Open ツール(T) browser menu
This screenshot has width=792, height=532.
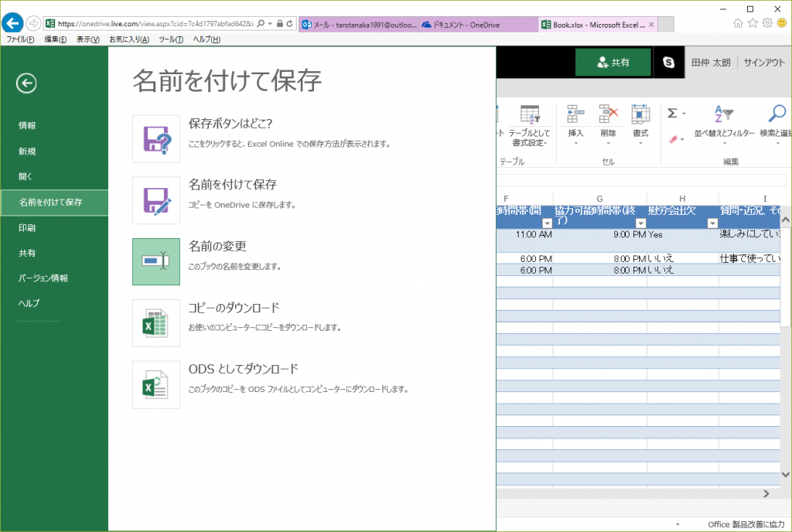(x=171, y=39)
